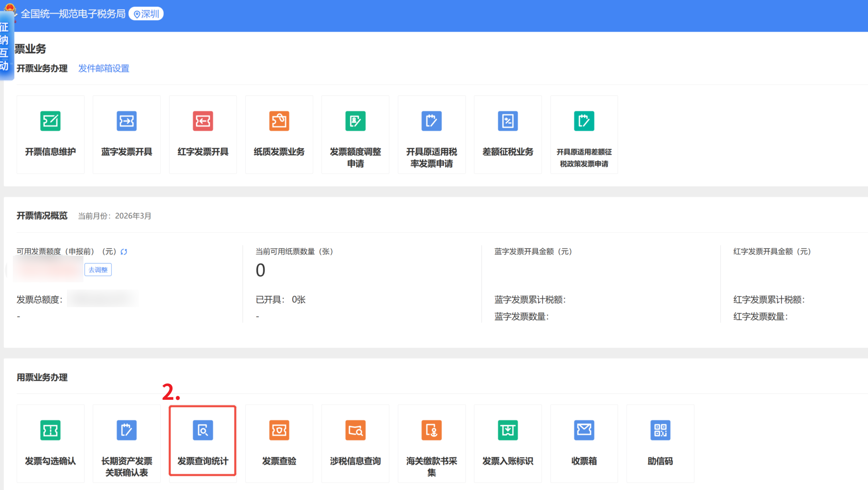
Task: Click the 蓝字发票开具 icon
Action: (126, 121)
